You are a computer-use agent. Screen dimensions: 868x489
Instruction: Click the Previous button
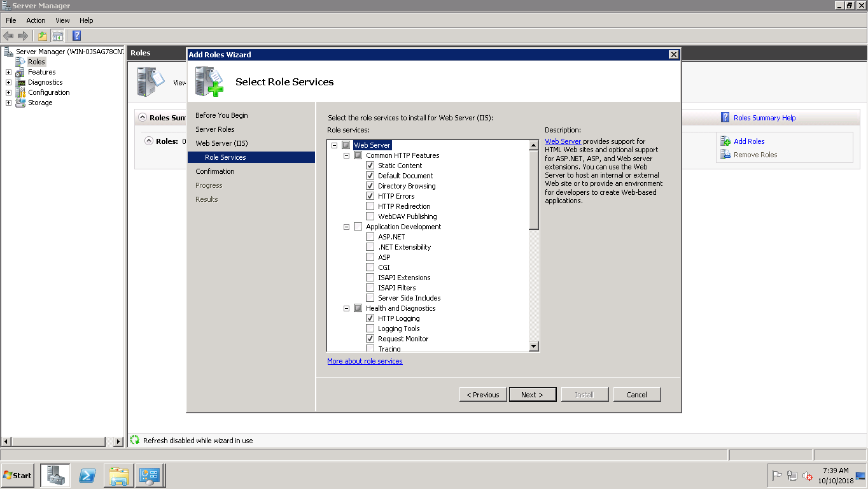click(483, 395)
